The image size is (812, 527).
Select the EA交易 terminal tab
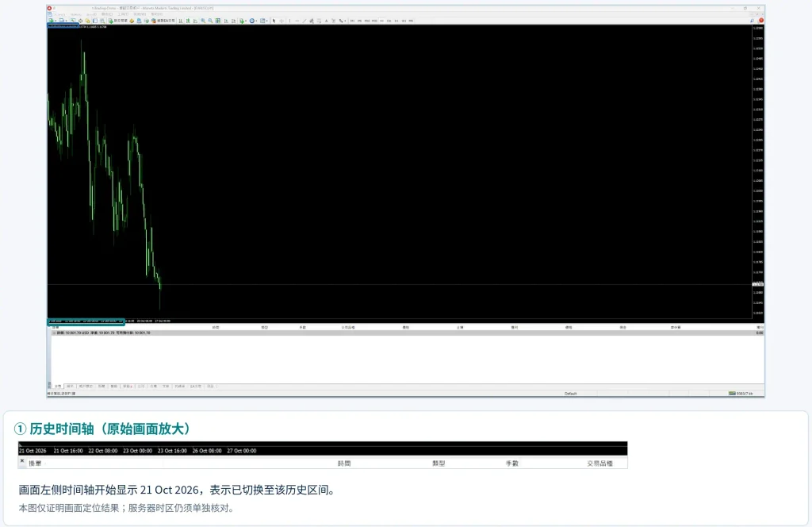[196, 386]
